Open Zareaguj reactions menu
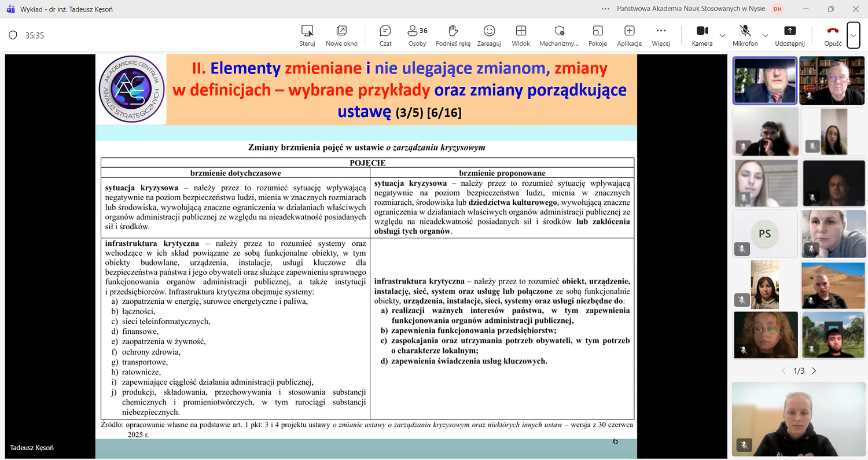 [489, 35]
